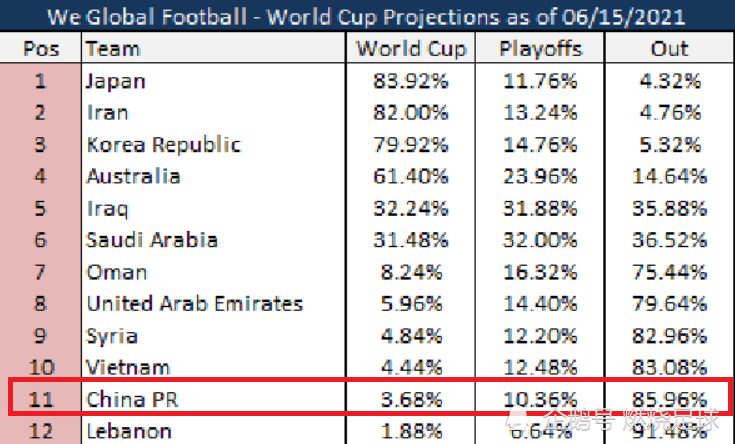Image resolution: width=735 pixels, height=444 pixels.
Task: Click Iran's World Cup percentage 82.00%
Action: [411, 113]
